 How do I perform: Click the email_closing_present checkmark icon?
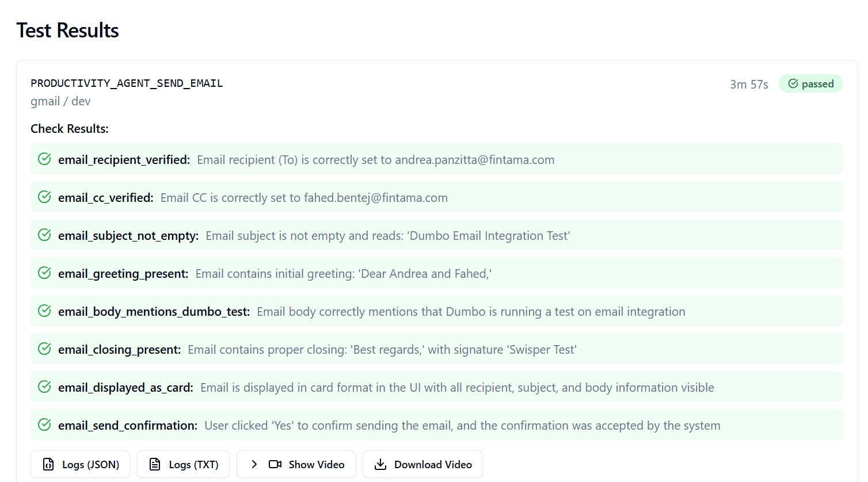tap(44, 349)
